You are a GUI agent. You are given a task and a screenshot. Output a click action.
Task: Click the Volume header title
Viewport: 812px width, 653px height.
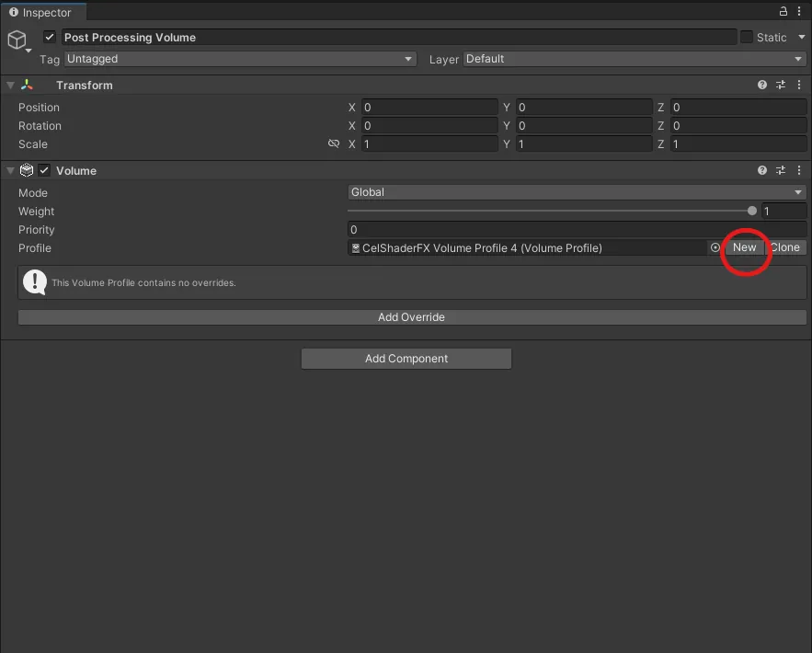coord(76,171)
